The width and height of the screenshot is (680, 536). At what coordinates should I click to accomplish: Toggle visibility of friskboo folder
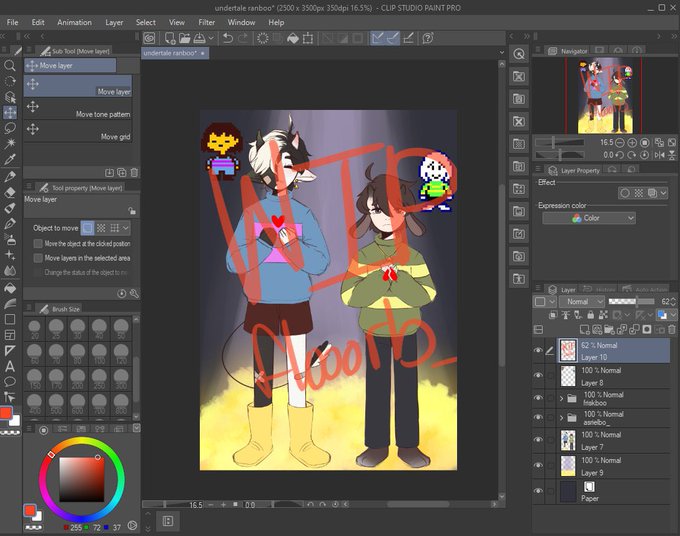click(x=538, y=398)
